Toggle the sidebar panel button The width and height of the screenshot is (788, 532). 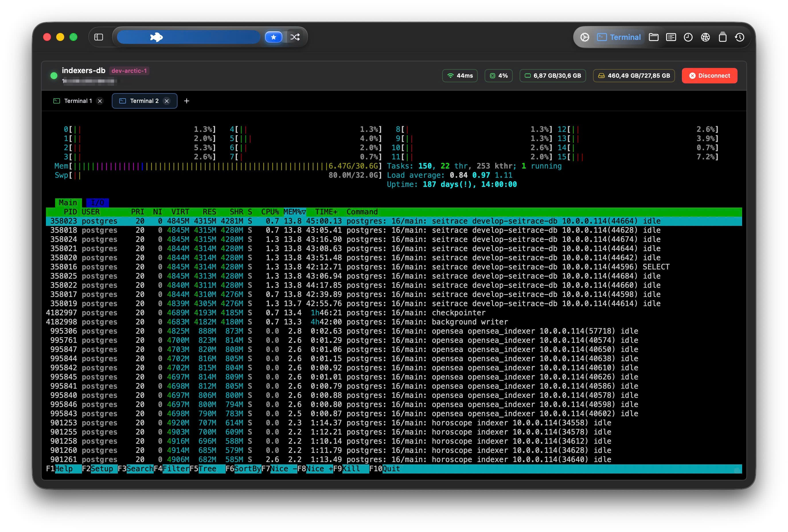[x=99, y=37]
